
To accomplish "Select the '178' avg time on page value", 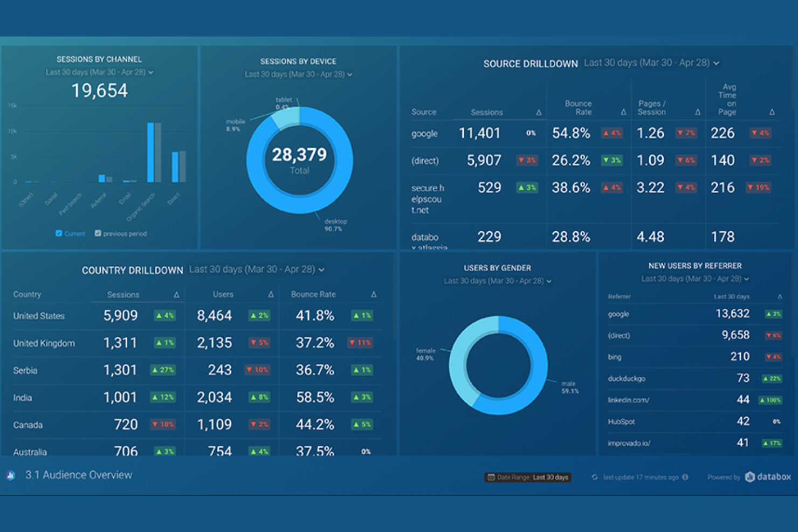I will point(723,237).
